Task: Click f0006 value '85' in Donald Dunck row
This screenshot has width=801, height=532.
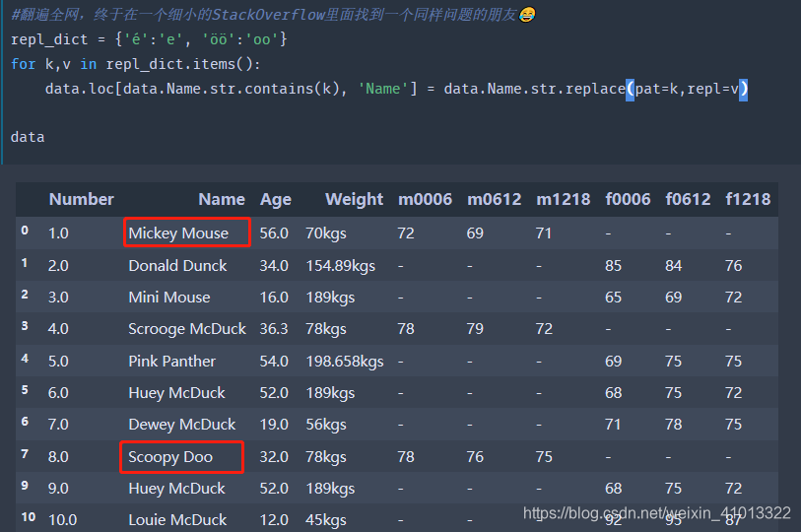Action: coord(613,266)
